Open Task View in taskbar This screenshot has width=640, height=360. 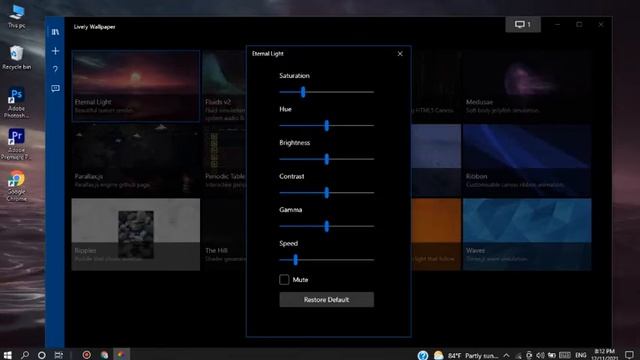[x=59, y=355]
